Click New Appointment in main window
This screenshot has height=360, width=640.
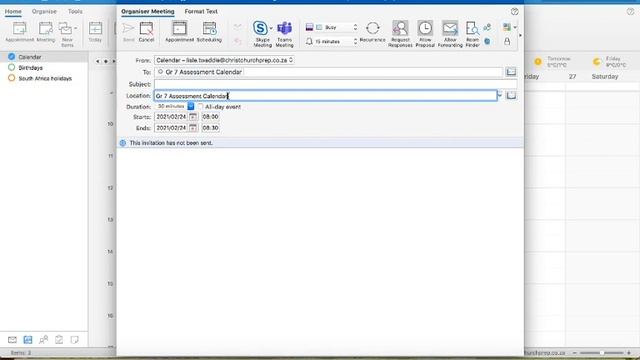pos(19,32)
